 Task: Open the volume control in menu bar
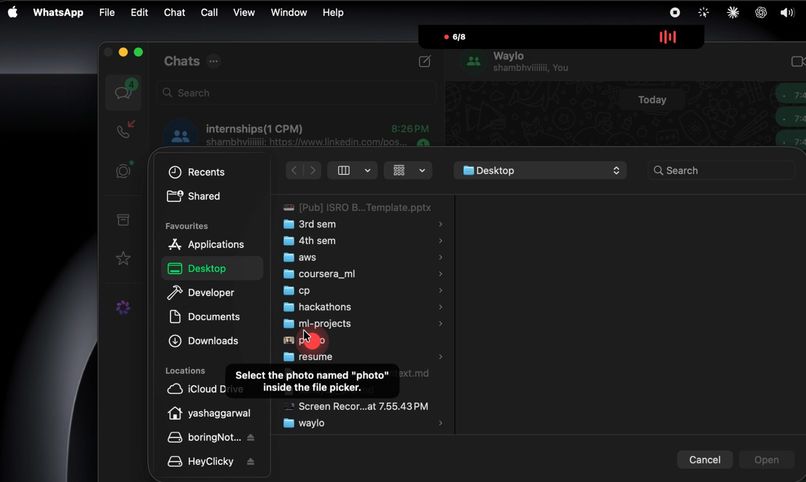787,12
